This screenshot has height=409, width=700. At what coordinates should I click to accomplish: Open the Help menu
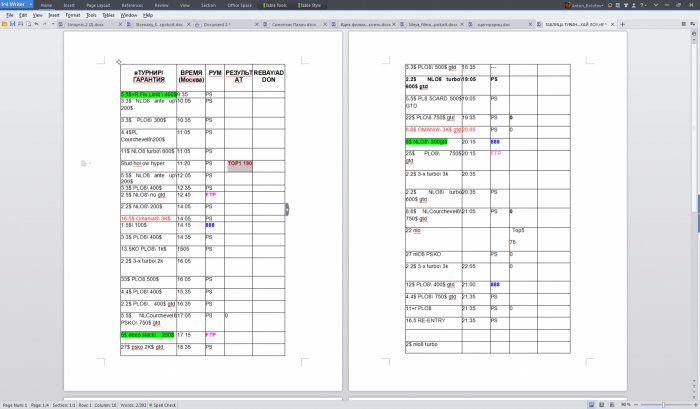tap(148, 15)
